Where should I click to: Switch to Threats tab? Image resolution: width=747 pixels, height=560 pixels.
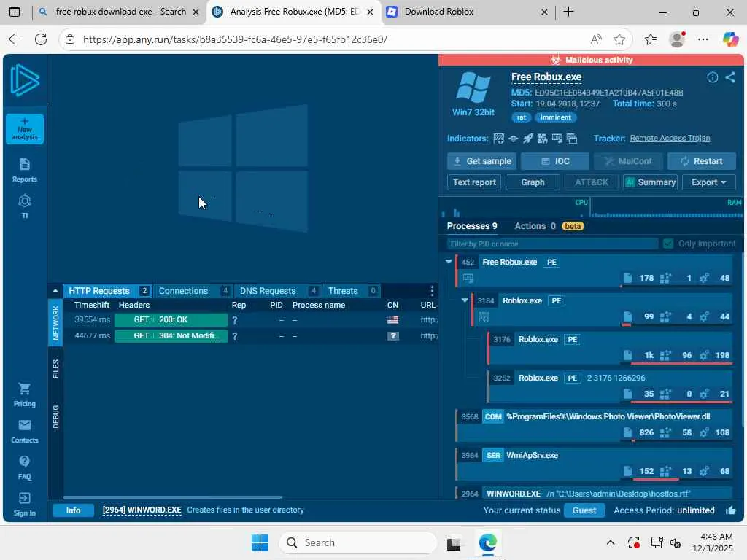click(352, 290)
